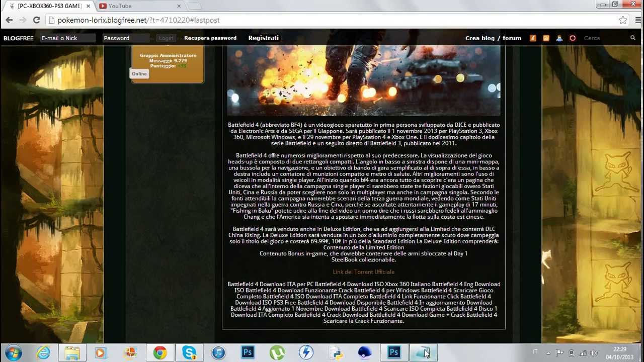Viewport: 644px width, 362px height.
Task: Click the Python taskbar icon
Action: [x=336, y=352]
